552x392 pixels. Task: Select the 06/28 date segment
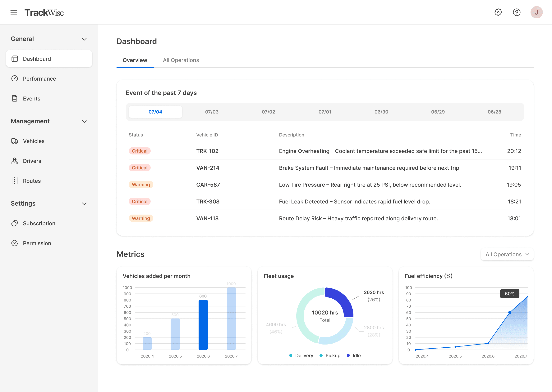[494, 112]
